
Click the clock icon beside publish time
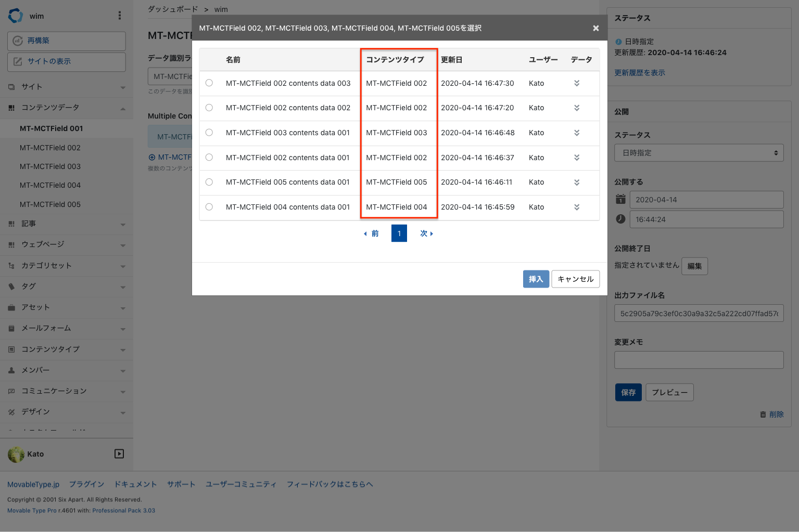[x=620, y=219]
